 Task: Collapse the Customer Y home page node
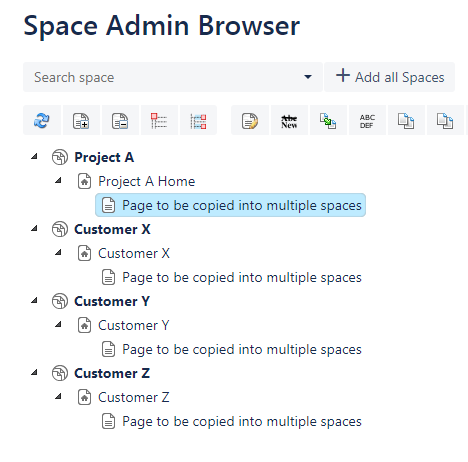pyautogui.click(x=58, y=324)
